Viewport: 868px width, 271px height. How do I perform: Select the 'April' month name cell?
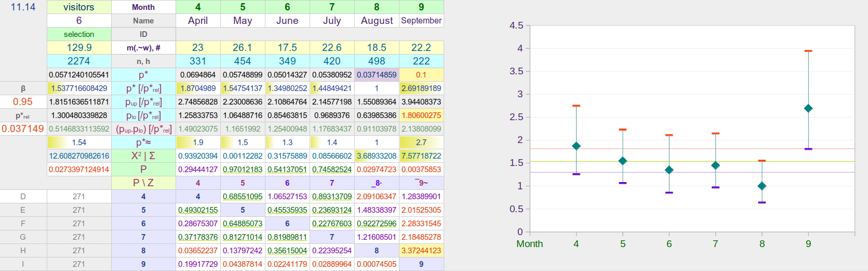pyautogui.click(x=198, y=21)
